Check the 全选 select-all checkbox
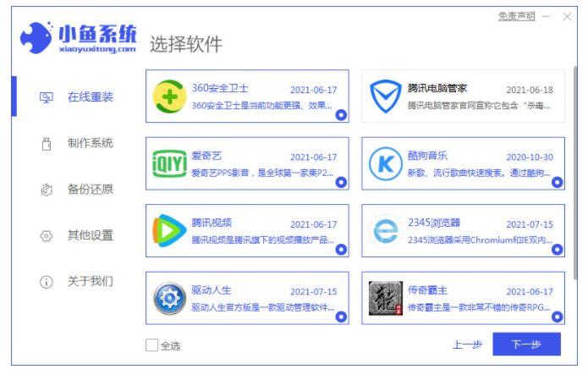The width and height of the screenshot is (588, 375). coord(151,345)
